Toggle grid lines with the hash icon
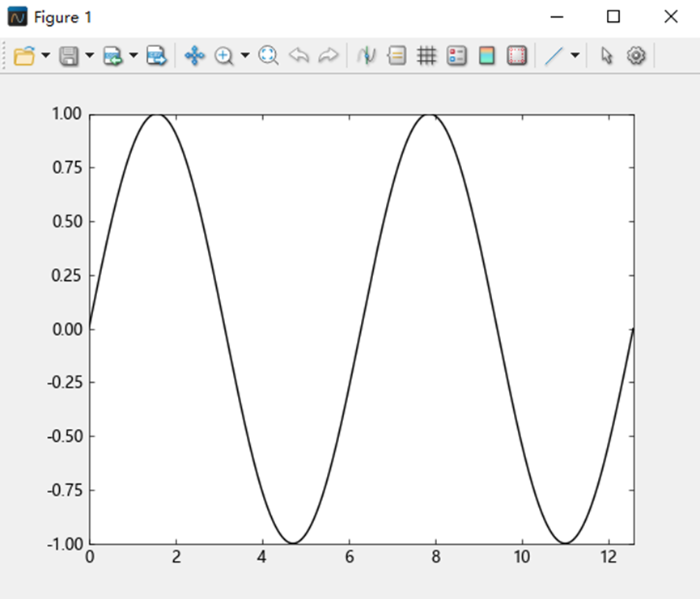Viewport: 700px width, 599px height. (426, 56)
